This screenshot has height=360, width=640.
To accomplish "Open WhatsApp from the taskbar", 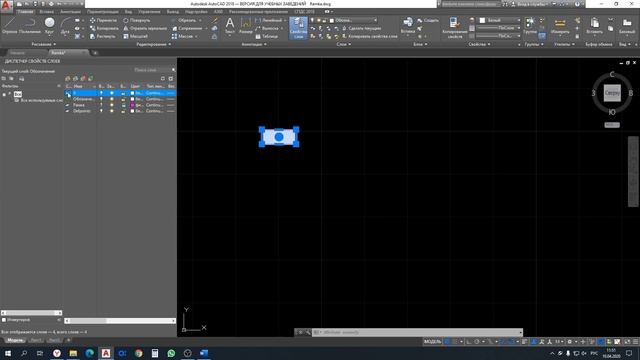I will point(171,353).
